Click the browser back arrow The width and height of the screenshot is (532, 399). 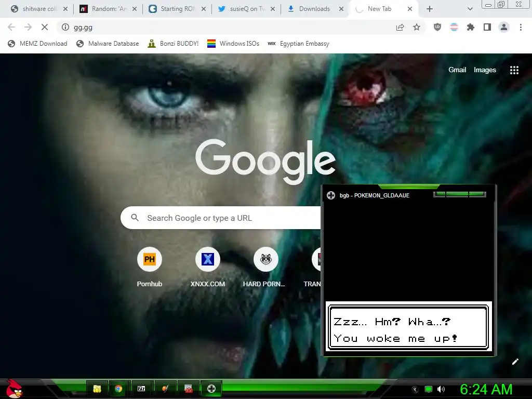tap(11, 27)
